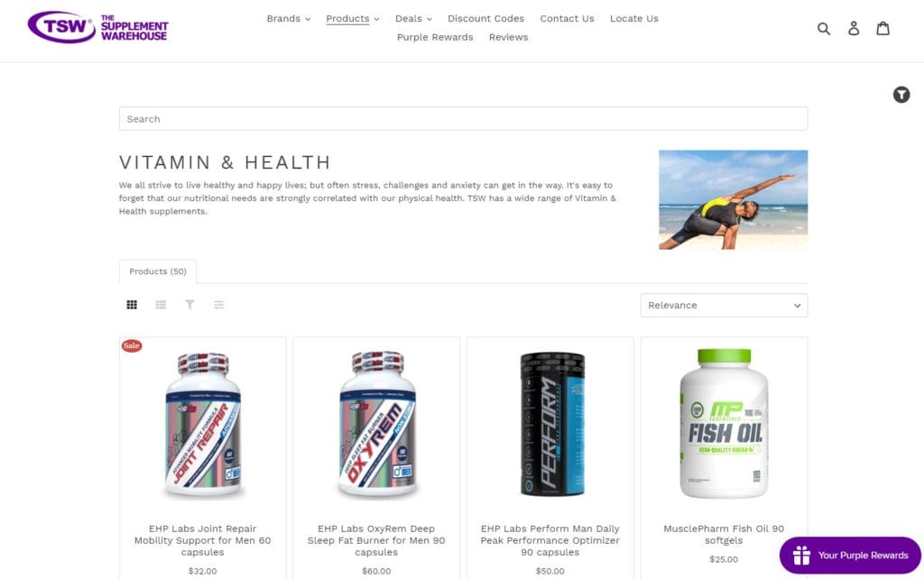Open the search magnifier icon in header

[x=824, y=28]
